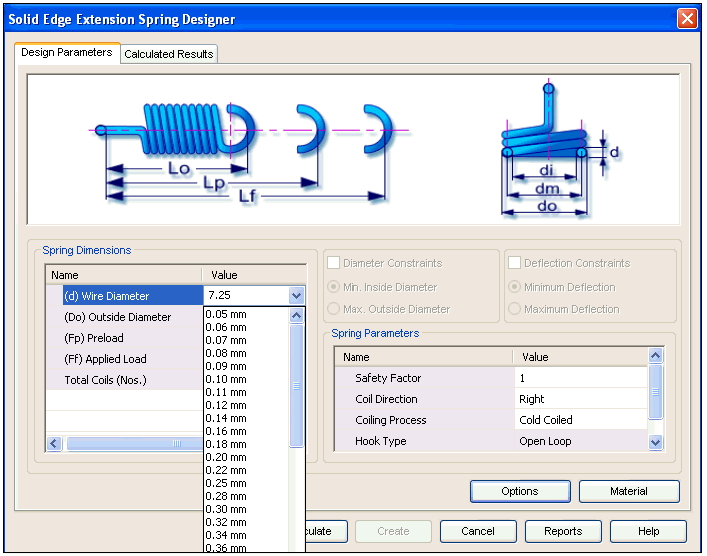
Task: Click the Safety Factor value field
Action: [x=580, y=378]
